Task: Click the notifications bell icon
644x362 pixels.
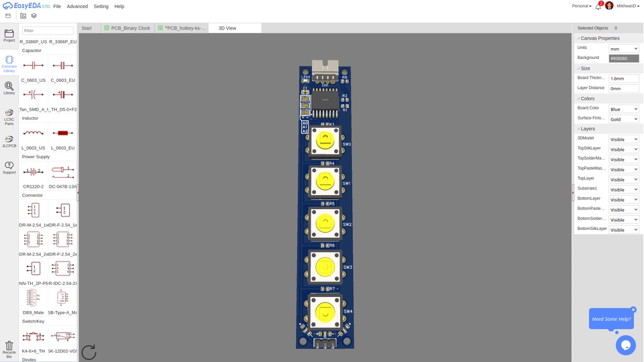Action: [x=598, y=6]
